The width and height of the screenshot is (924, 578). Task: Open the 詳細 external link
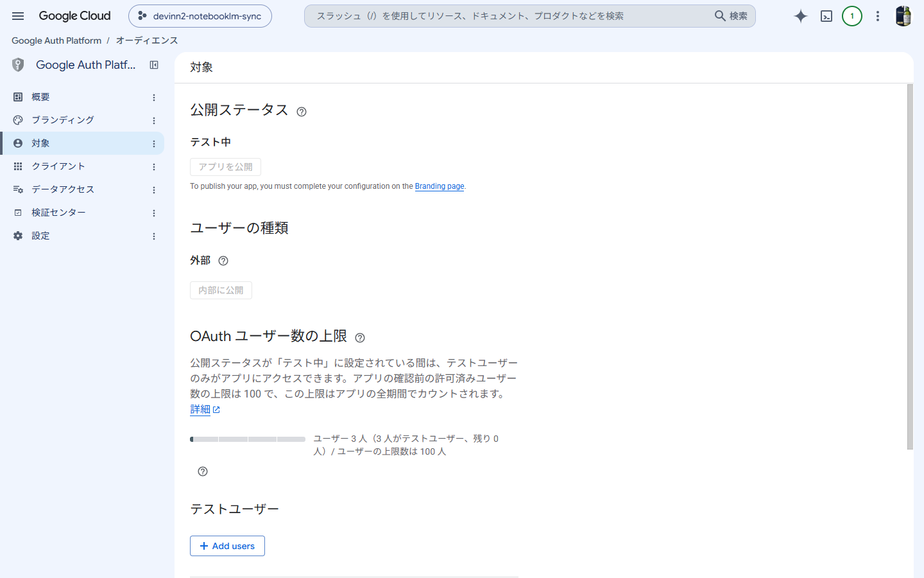[205, 409]
